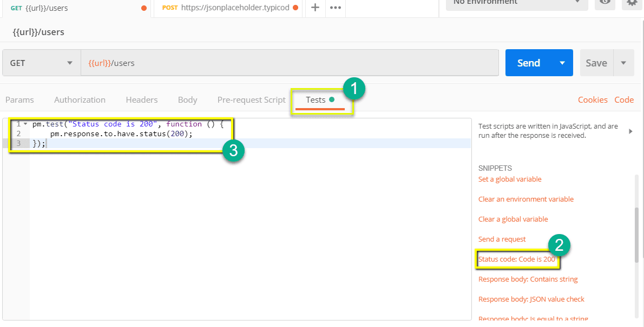Toggle code folding arrow on line 1
The height and width of the screenshot is (327, 644).
click(25, 124)
